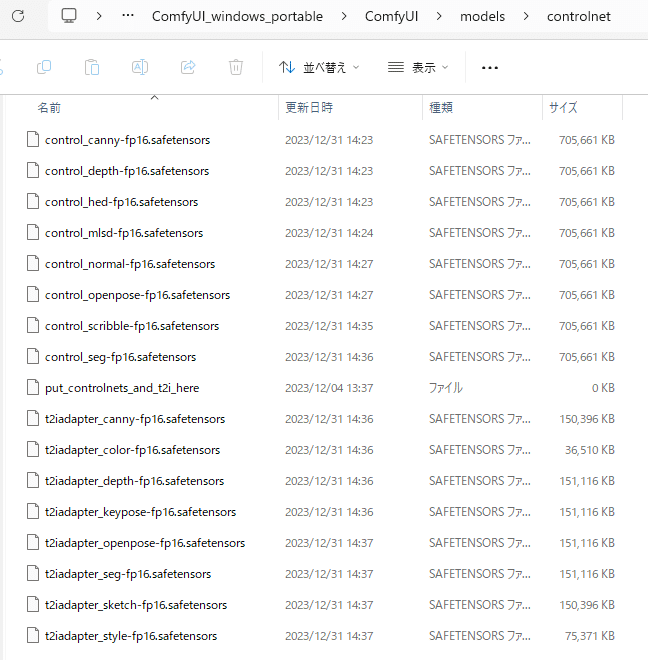Expand chevron after This PC icon

99,16
